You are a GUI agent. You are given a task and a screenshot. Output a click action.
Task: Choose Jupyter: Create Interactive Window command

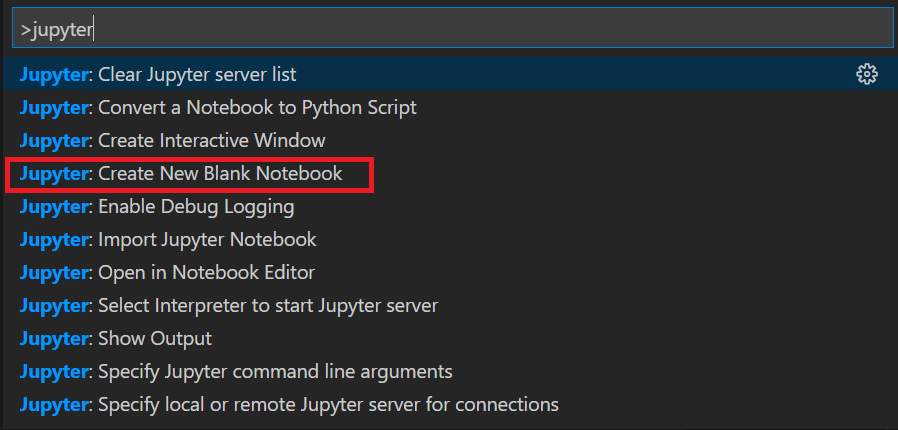tap(449, 141)
